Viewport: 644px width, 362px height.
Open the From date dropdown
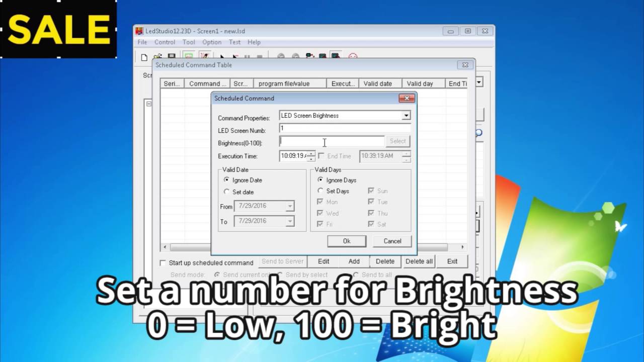pyautogui.click(x=290, y=206)
